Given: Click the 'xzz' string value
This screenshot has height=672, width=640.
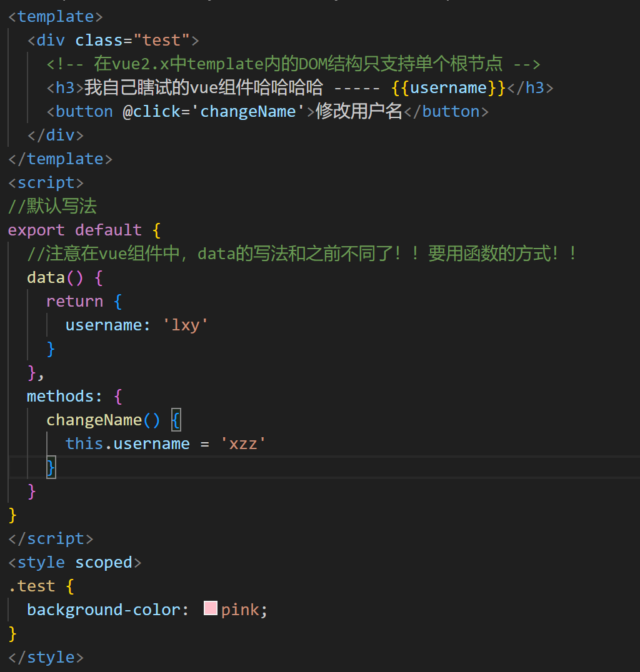Looking at the screenshot, I should pyautogui.click(x=242, y=443).
